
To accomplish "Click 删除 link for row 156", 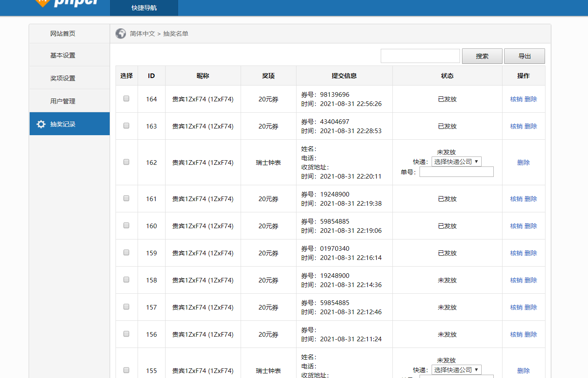I will [x=531, y=335].
